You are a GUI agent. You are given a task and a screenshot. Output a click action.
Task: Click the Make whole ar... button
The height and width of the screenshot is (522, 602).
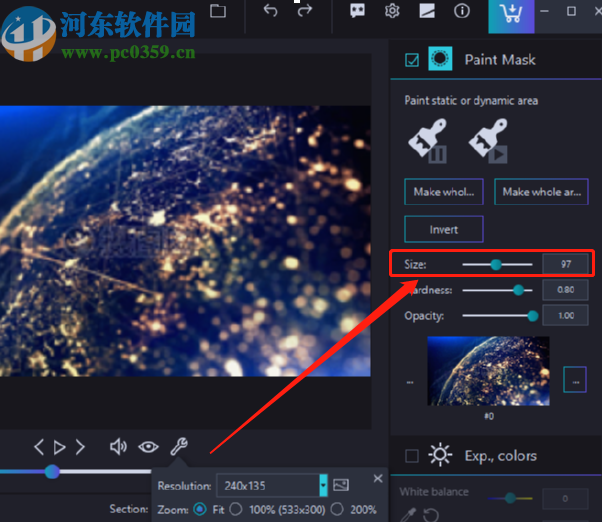(541, 192)
